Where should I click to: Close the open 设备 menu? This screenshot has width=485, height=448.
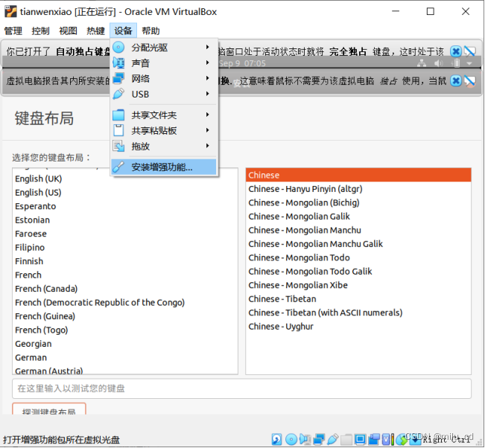click(123, 31)
